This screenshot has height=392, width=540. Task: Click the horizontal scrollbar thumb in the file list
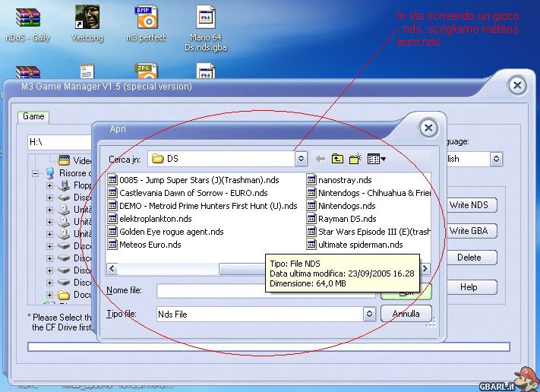click(x=242, y=269)
